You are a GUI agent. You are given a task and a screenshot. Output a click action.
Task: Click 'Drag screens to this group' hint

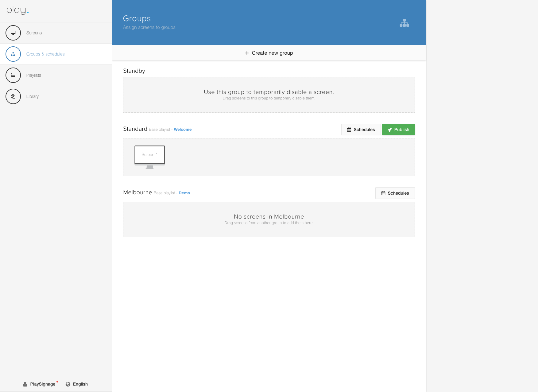pos(269,98)
